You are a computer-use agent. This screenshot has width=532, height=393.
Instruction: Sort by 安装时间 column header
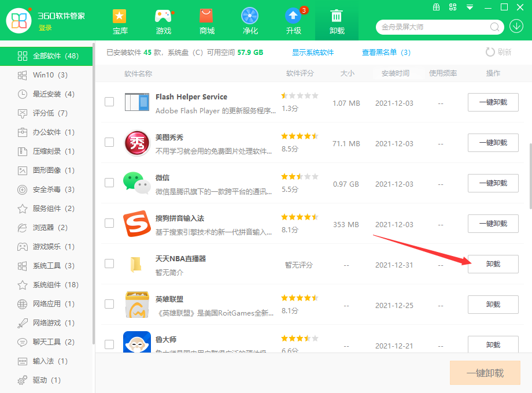pos(396,73)
